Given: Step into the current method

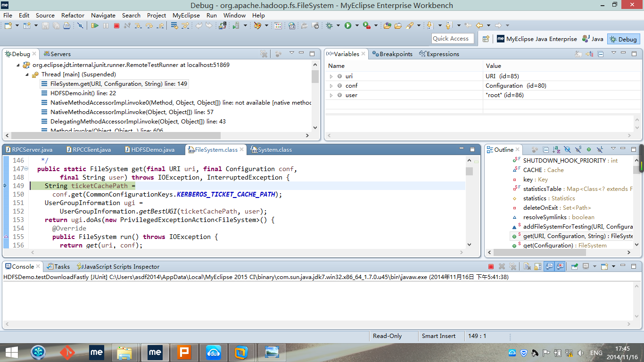Looking at the screenshot, I should tap(138, 26).
